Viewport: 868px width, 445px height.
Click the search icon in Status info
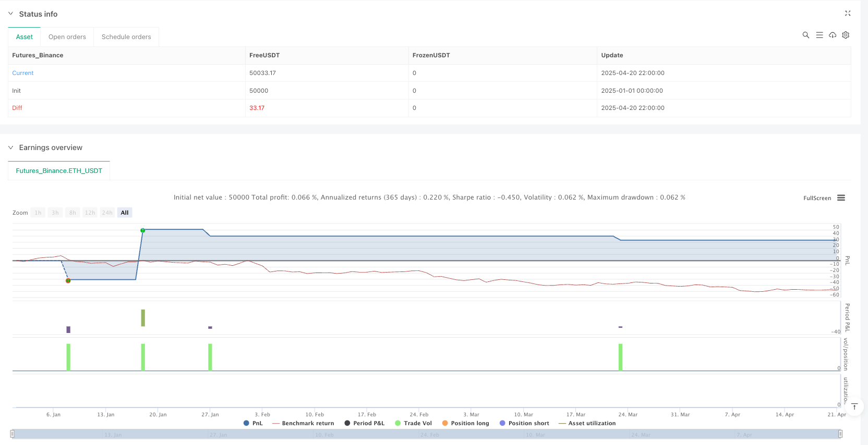pyautogui.click(x=805, y=35)
